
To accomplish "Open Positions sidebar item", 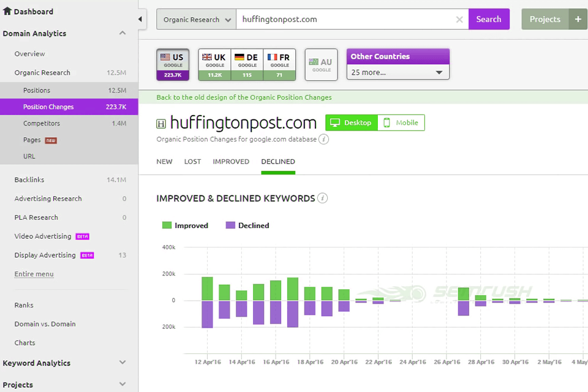I will [69, 91].
